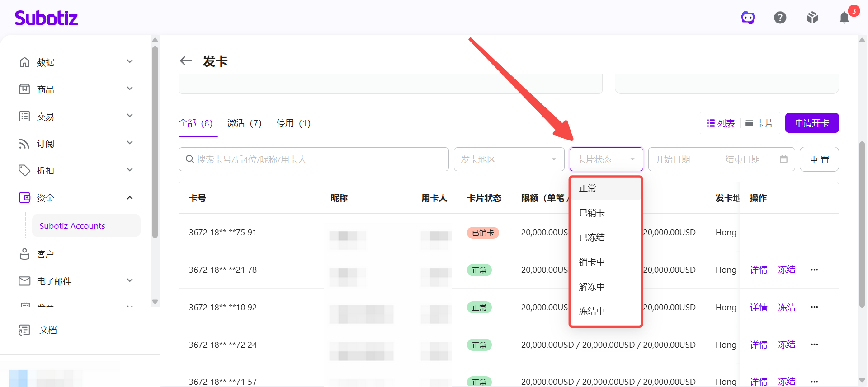Click the package box icon in header
The height and width of the screenshot is (387, 868).
[812, 18]
